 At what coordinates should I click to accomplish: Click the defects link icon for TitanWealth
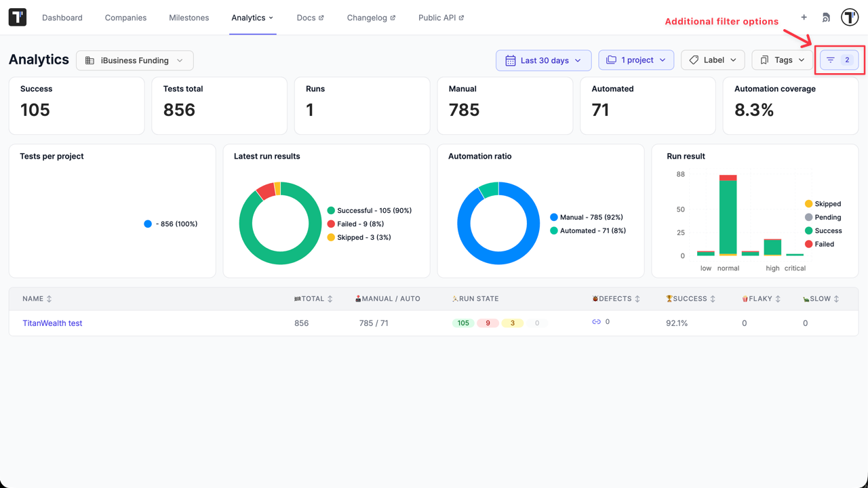(x=596, y=322)
